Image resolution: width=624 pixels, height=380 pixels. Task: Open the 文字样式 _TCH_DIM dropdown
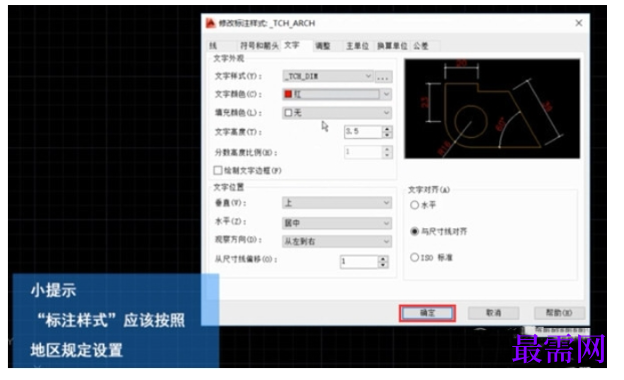point(328,76)
